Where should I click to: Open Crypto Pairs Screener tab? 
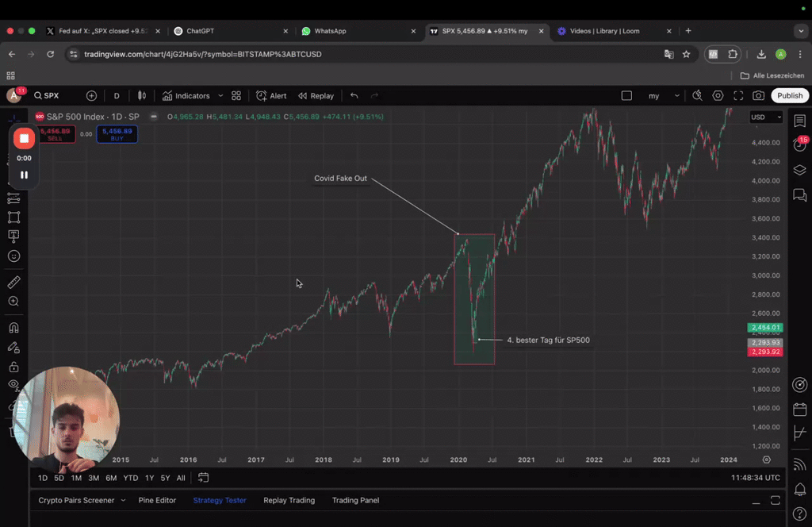coord(76,501)
